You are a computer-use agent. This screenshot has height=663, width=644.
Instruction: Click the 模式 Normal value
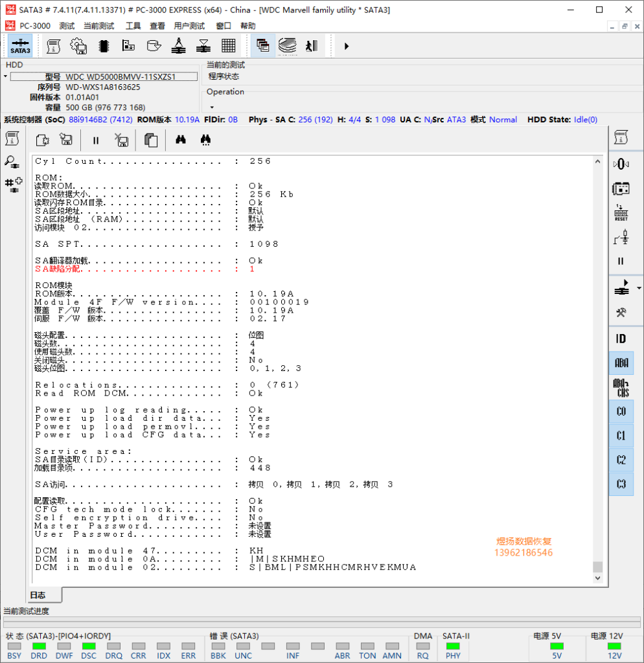point(503,120)
